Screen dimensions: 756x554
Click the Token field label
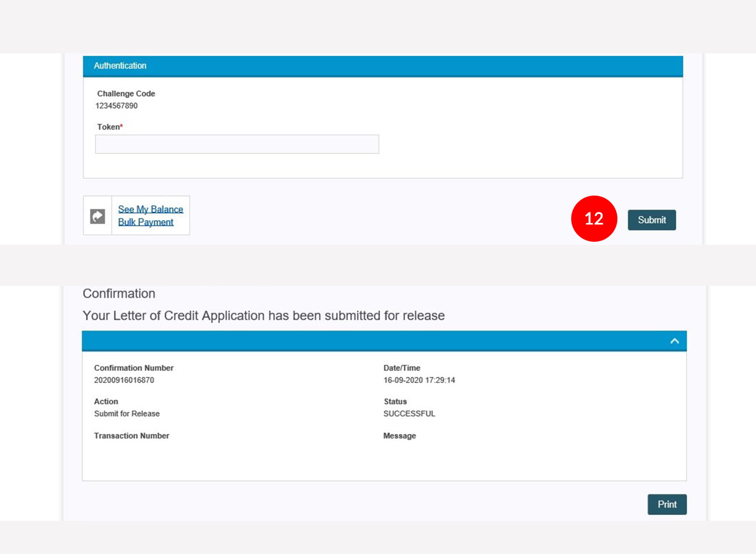click(109, 127)
